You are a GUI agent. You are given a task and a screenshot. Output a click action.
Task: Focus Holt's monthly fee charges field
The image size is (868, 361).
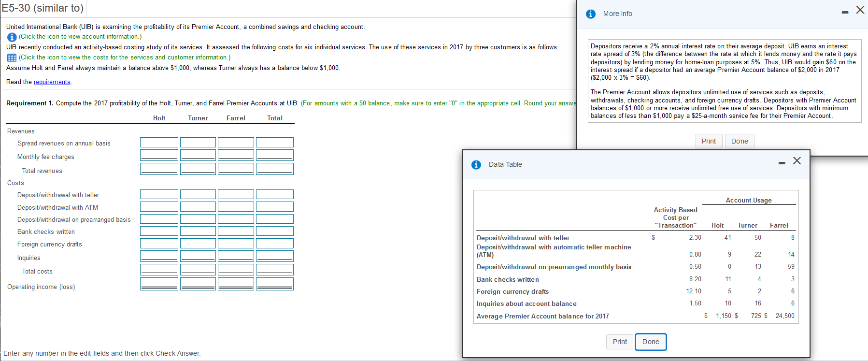click(x=159, y=155)
